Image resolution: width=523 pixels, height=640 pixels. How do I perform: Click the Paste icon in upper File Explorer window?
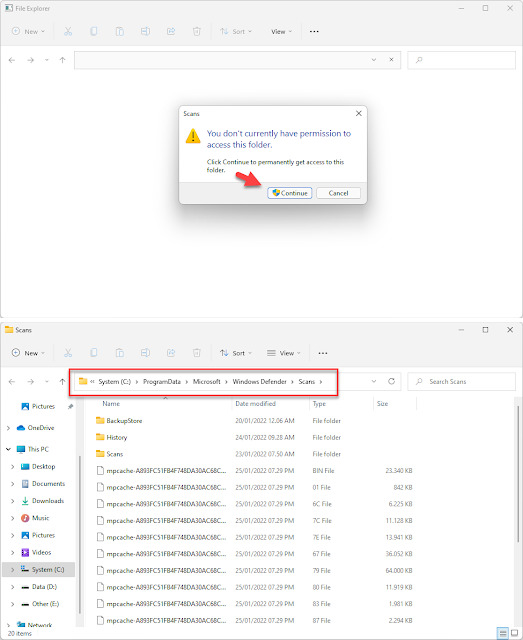point(120,31)
